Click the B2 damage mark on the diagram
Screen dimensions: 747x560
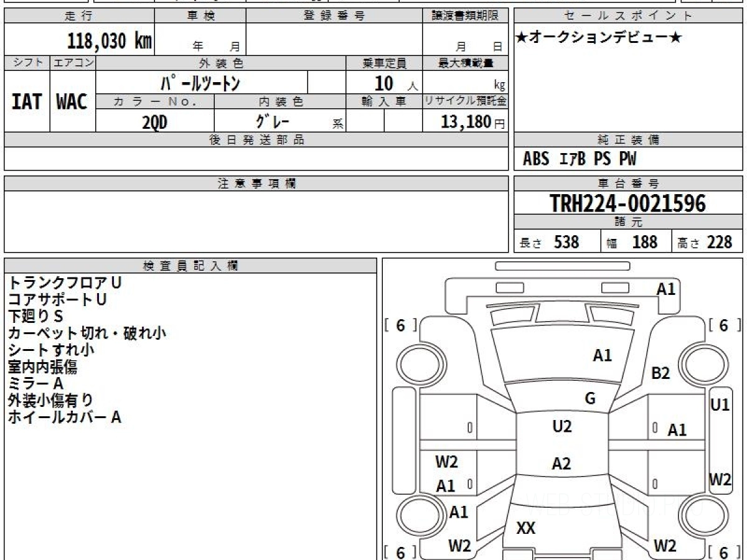coord(660,373)
